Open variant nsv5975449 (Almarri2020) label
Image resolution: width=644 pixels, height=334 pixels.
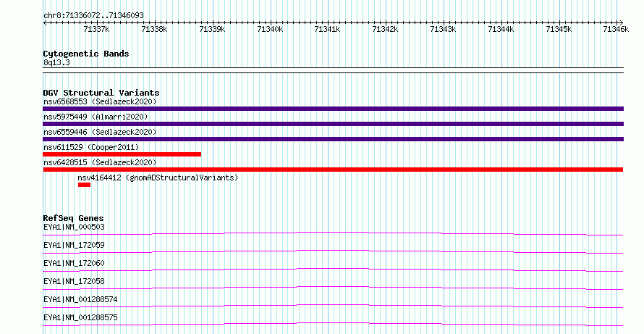point(96,117)
